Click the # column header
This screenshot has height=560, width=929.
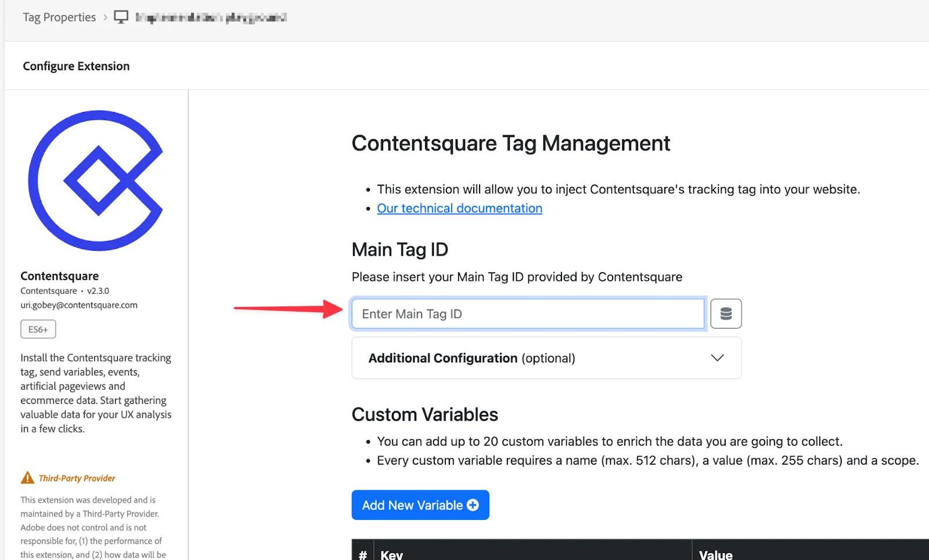point(362,555)
